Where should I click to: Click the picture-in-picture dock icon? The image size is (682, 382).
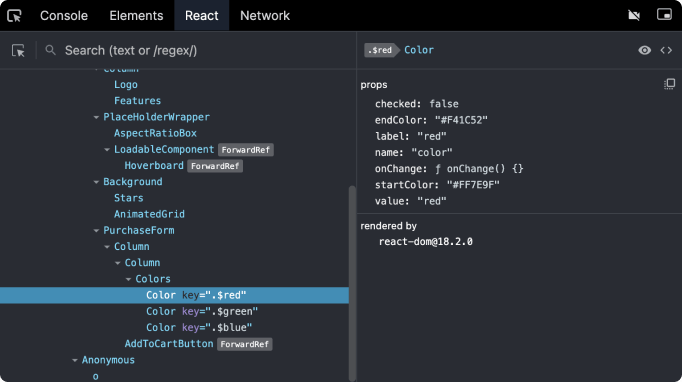click(664, 15)
